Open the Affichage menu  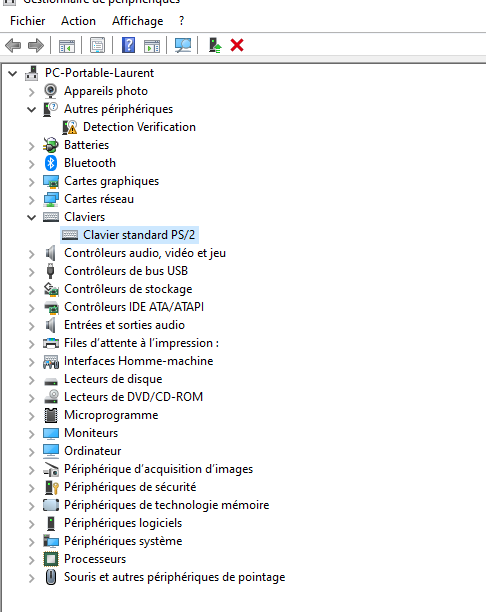click(x=138, y=21)
